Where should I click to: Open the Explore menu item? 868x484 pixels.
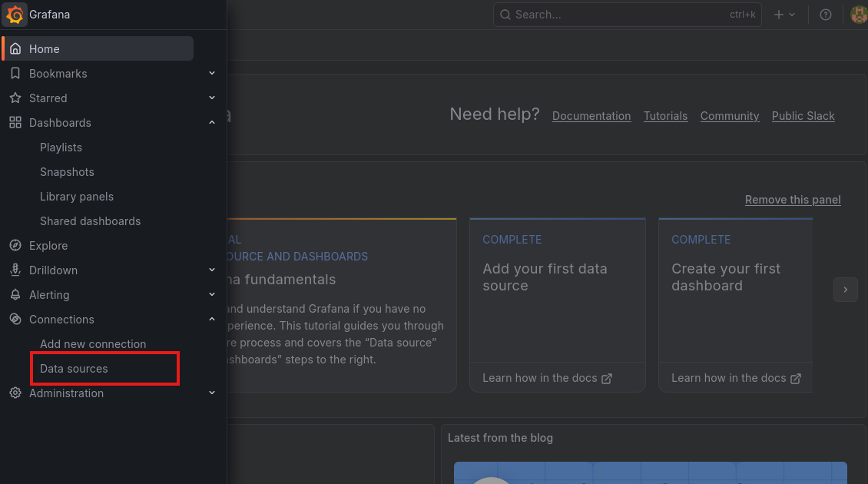click(48, 245)
